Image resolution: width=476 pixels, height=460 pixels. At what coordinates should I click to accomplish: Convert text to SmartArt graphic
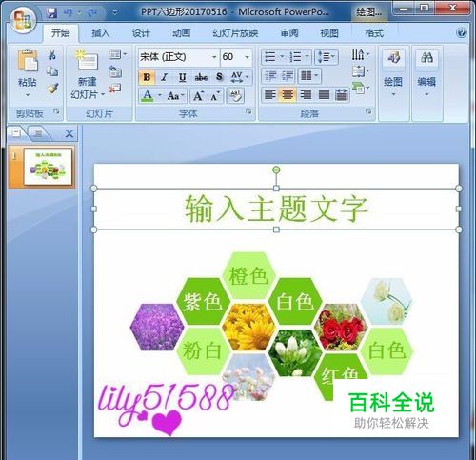coord(361,88)
